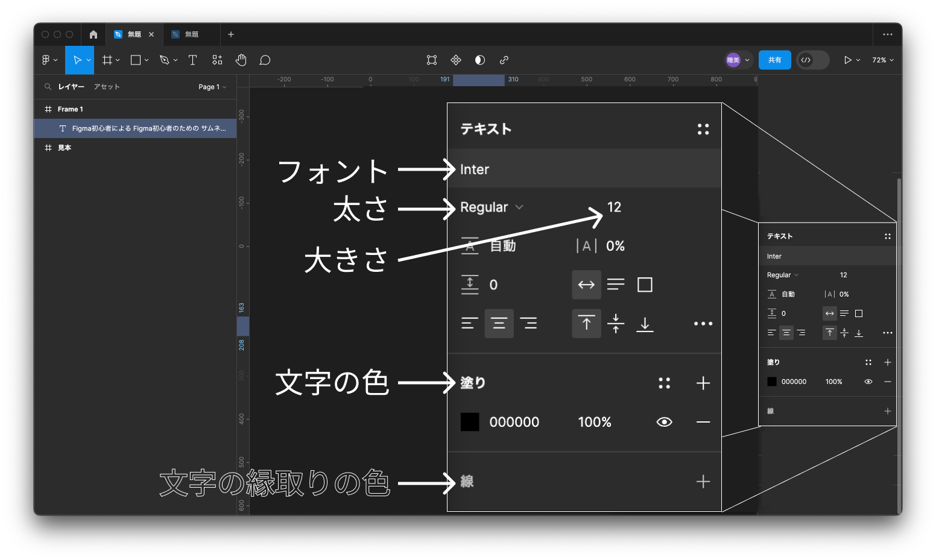Toggle the Dev Mode switch
The image size is (936, 560).
pyautogui.click(x=812, y=60)
